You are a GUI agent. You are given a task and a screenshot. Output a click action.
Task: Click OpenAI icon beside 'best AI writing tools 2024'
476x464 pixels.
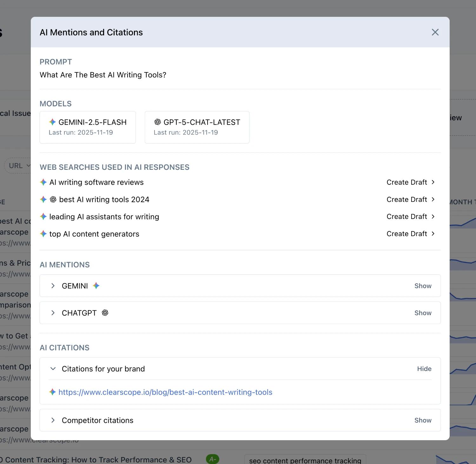coord(53,199)
